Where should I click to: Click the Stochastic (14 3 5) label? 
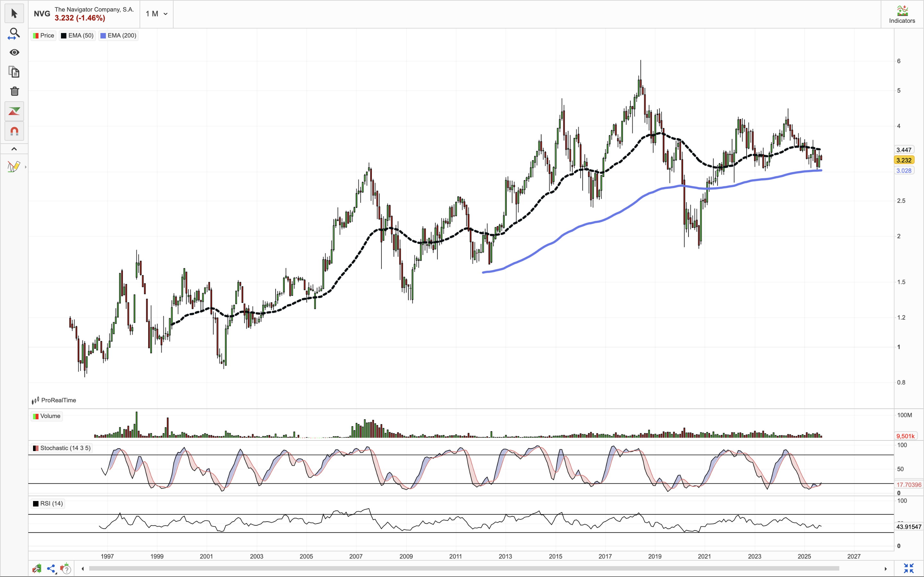[65, 448]
